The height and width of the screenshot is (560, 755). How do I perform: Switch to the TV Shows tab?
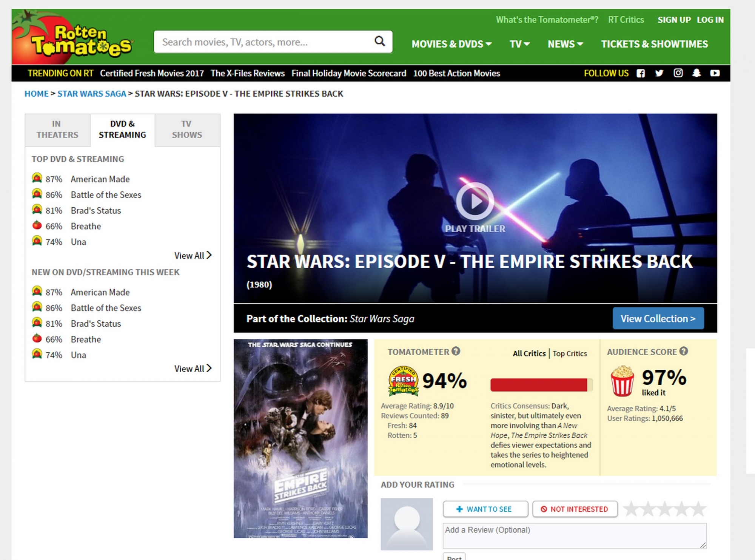[x=187, y=130]
